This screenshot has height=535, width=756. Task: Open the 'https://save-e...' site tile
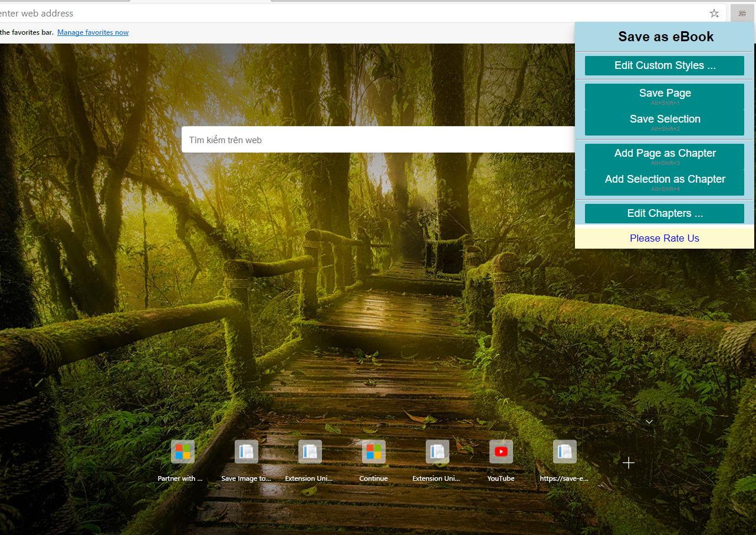[x=564, y=452]
